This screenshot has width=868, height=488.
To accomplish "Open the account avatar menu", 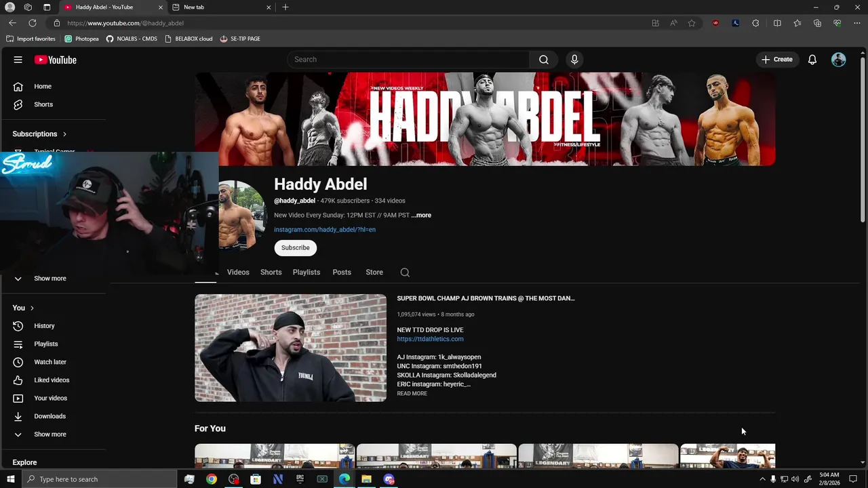I will [839, 60].
